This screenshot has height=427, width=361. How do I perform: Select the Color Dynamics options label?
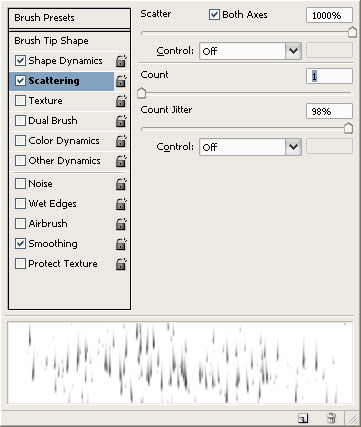[x=64, y=141]
